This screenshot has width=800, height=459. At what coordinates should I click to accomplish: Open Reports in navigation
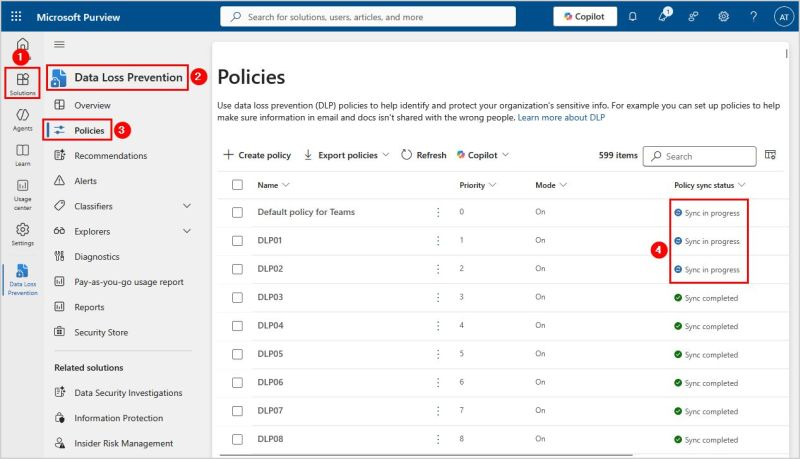(x=89, y=307)
